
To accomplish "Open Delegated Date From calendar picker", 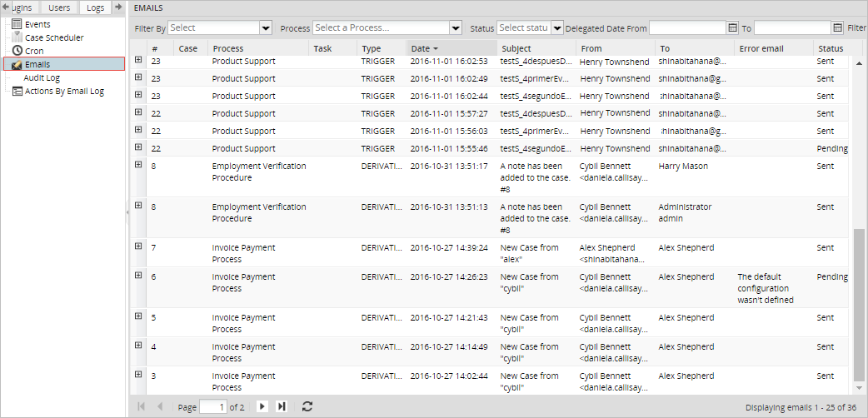I will pos(733,28).
